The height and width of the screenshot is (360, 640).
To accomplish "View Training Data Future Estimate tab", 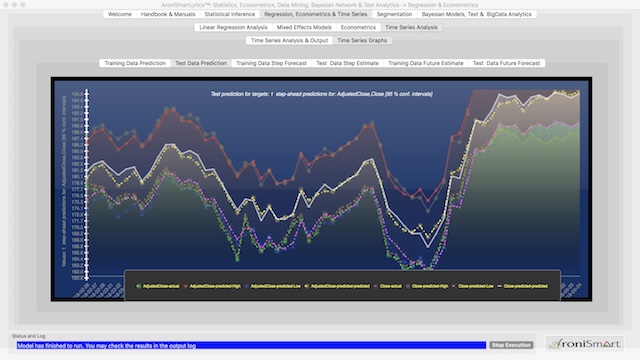I will tap(425, 63).
